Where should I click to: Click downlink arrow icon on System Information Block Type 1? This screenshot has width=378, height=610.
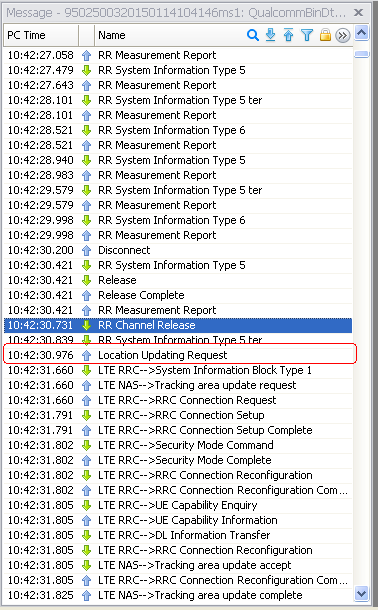[x=86, y=370]
